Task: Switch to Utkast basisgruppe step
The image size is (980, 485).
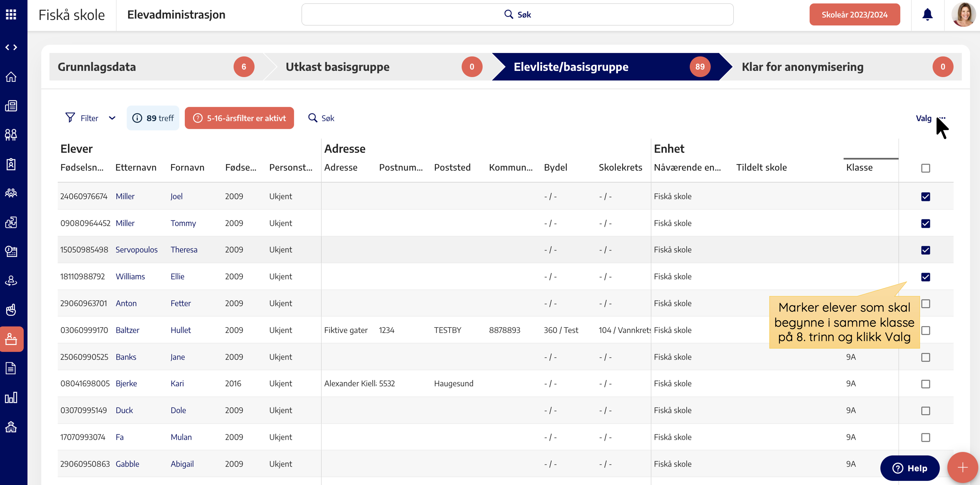Action: (384, 67)
